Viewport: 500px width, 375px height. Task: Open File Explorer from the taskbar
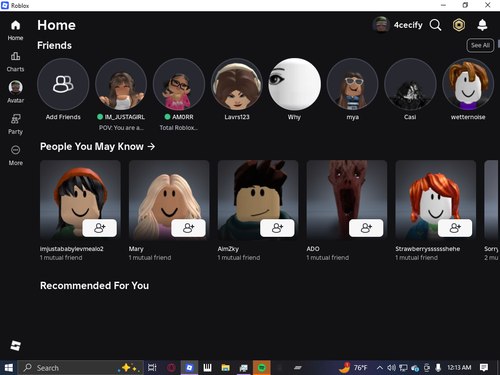226,368
